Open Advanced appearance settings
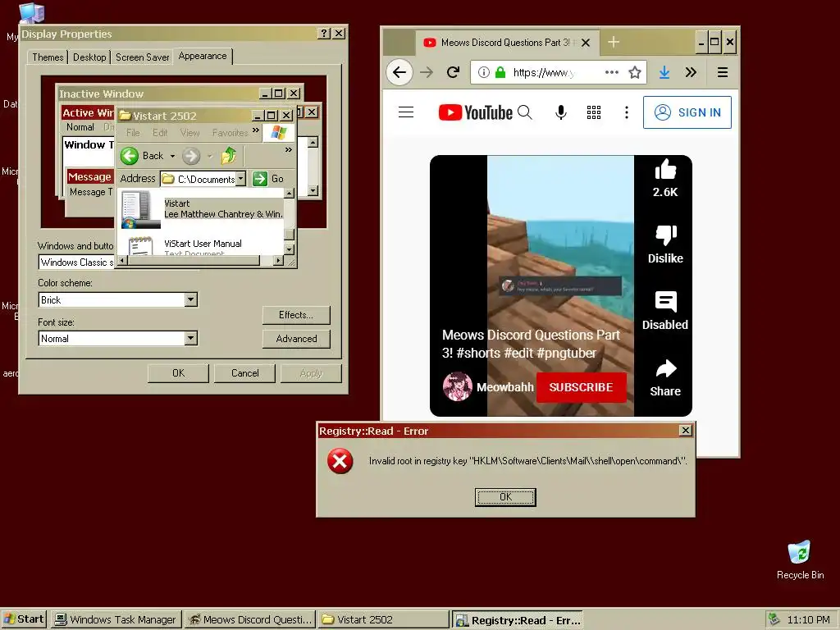Viewport: 840px width, 630px height. coord(296,339)
